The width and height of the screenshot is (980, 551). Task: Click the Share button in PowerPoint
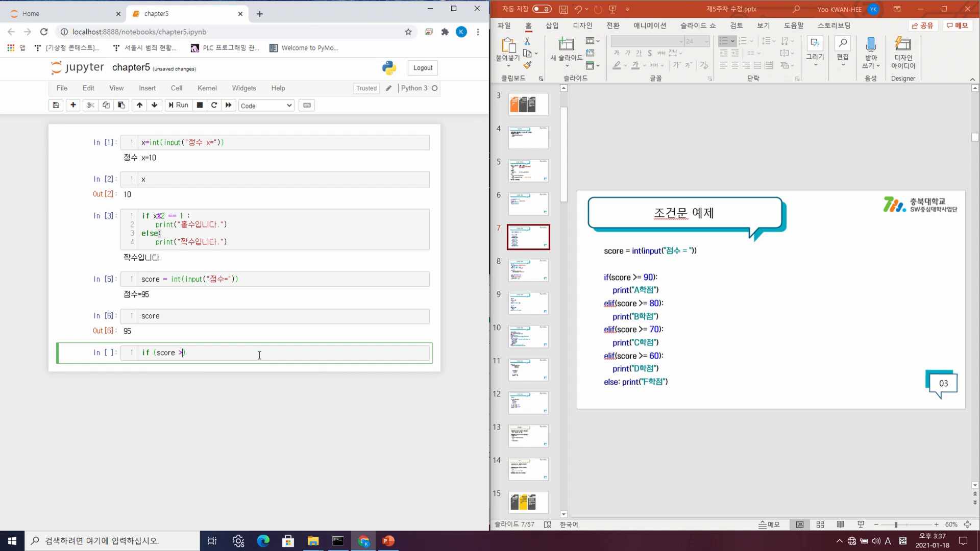pyautogui.click(x=923, y=26)
